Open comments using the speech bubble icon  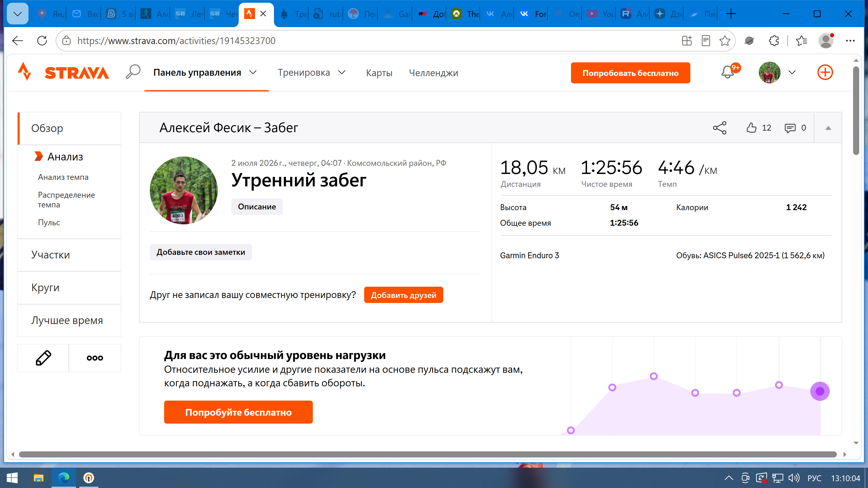pyautogui.click(x=790, y=128)
